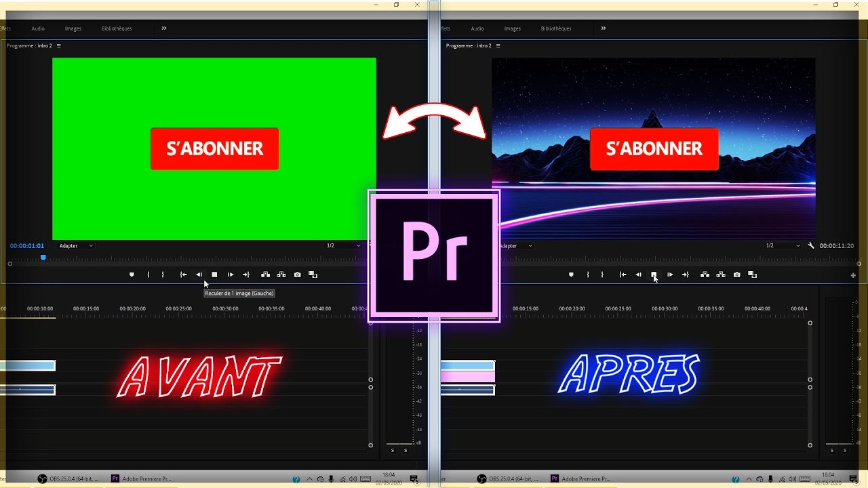868x488 pixels.
Task: Click the Lift button in left monitor
Action: pos(265,274)
